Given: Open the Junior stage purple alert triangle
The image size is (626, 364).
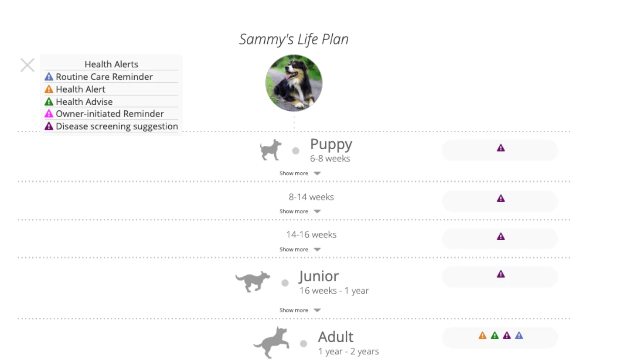Looking at the screenshot, I should coord(501,274).
